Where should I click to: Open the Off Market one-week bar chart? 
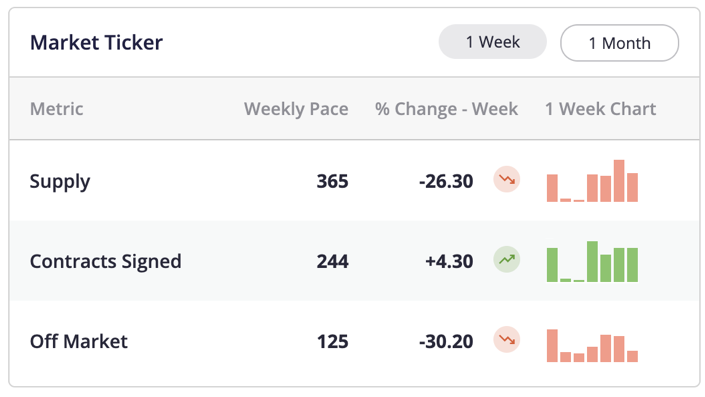point(592,345)
